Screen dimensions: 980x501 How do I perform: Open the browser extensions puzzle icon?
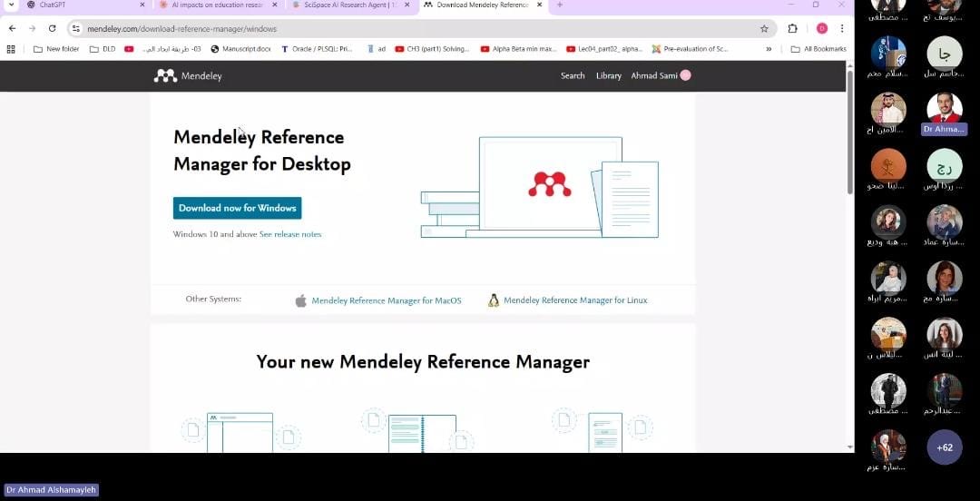point(792,28)
